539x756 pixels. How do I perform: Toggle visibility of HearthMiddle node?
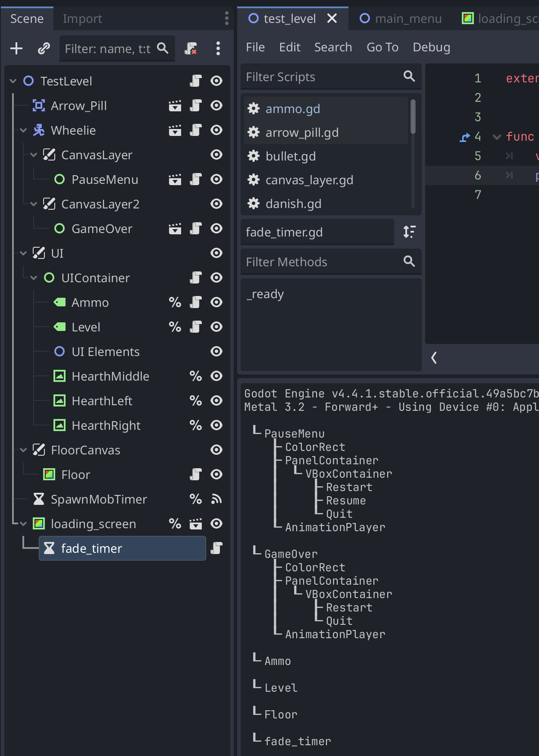pos(216,376)
